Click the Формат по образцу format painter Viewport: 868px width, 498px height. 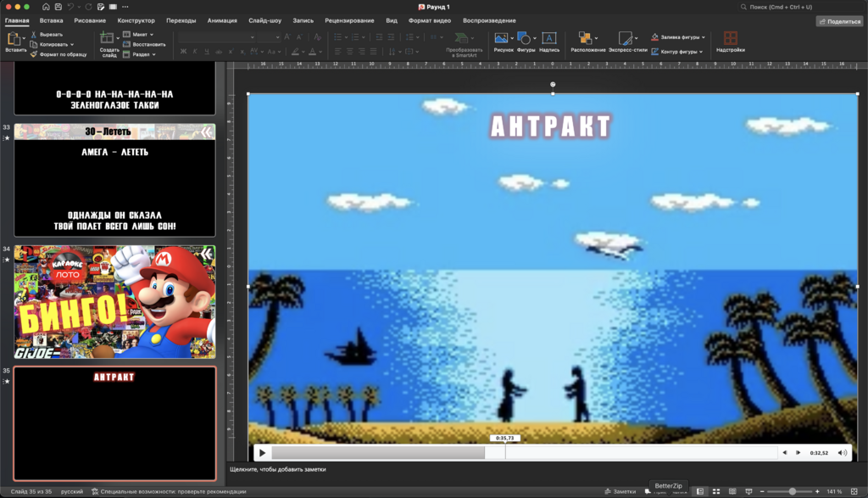click(x=58, y=54)
